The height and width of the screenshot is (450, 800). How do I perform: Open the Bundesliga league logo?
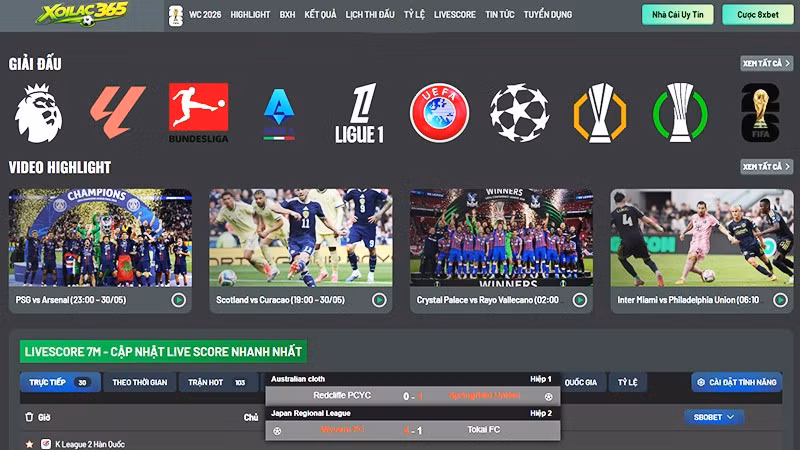[x=198, y=113]
